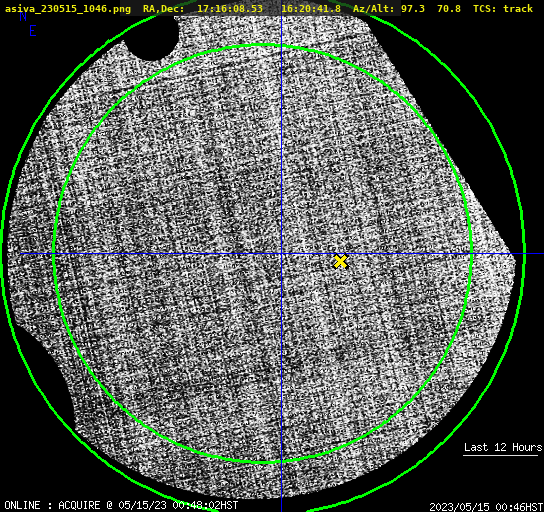This screenshot has width=544, height=512.
Task: Click the asiva_230515_1046.png filename label
Action: [x=68, y=8]
